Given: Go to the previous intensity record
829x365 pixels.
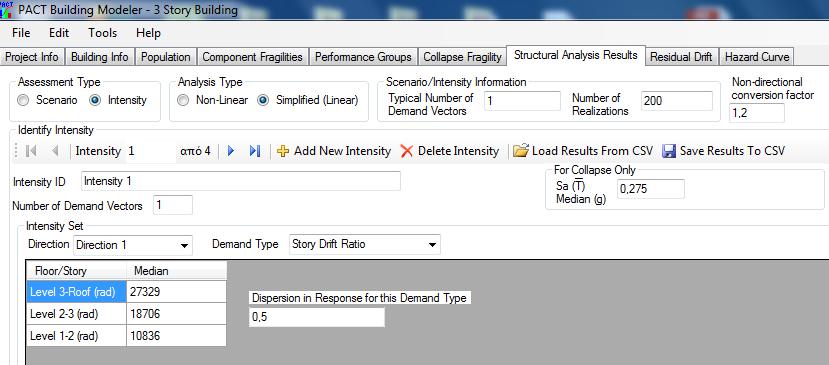Looking at the screenshot, I should [x=54, y=151].
